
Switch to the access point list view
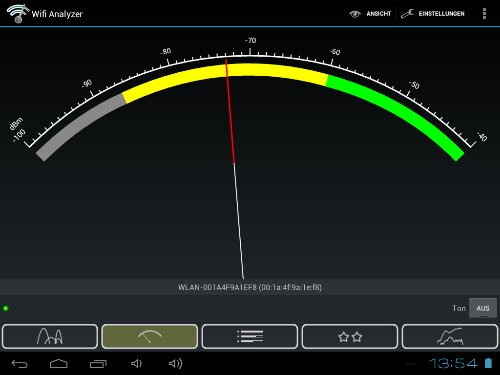pyautogui.click(x=250, y=336)
